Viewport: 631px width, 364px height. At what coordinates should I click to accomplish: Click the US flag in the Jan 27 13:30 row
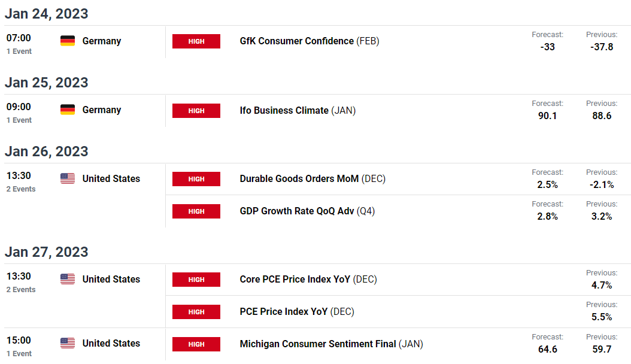[x=68, y=279]
